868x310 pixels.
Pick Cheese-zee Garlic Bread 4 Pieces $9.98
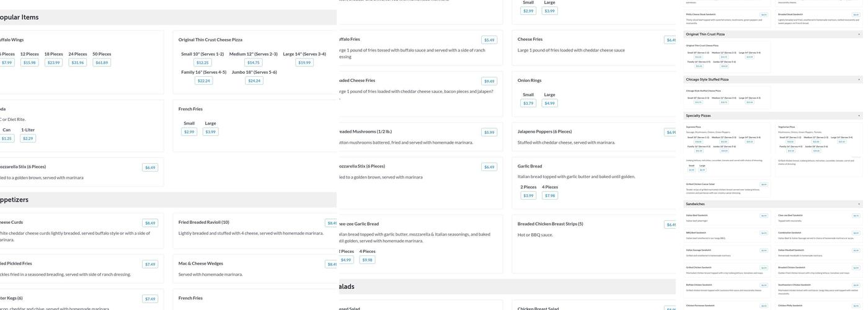tap(367, 260)
